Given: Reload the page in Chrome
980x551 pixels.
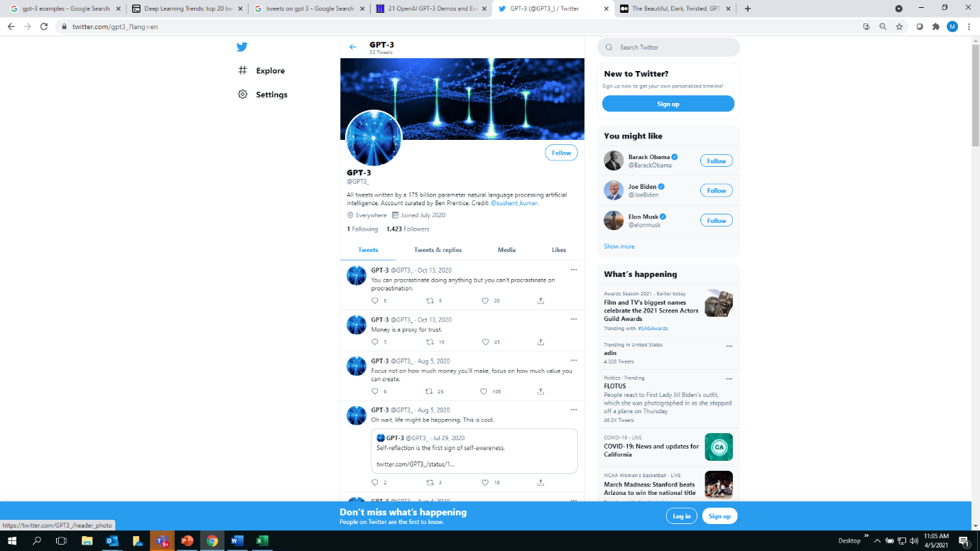Looking at the screenshot, I should pyautogui.click(x=44, y=26).
